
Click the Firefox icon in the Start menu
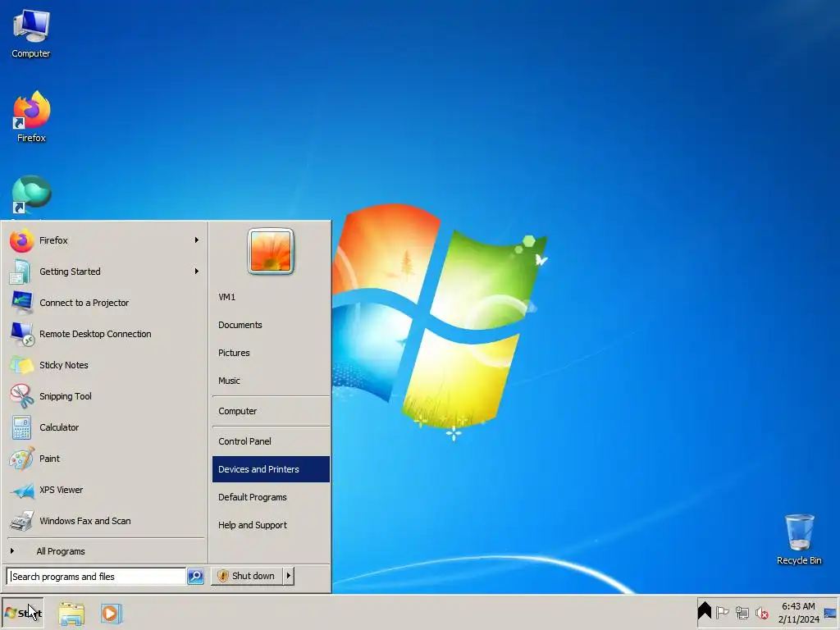pyautogui.click(x=22, y=240)
